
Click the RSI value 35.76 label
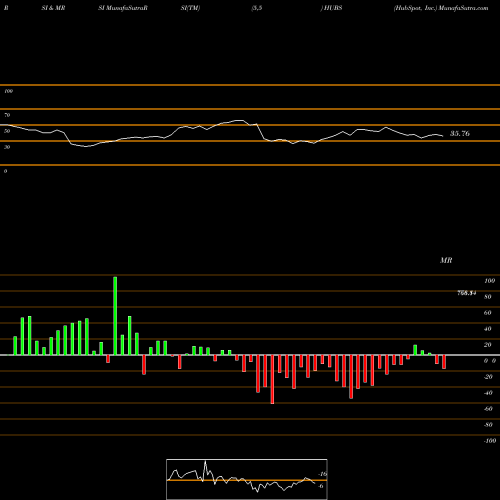pyautogui.click(x=460, y=134)
